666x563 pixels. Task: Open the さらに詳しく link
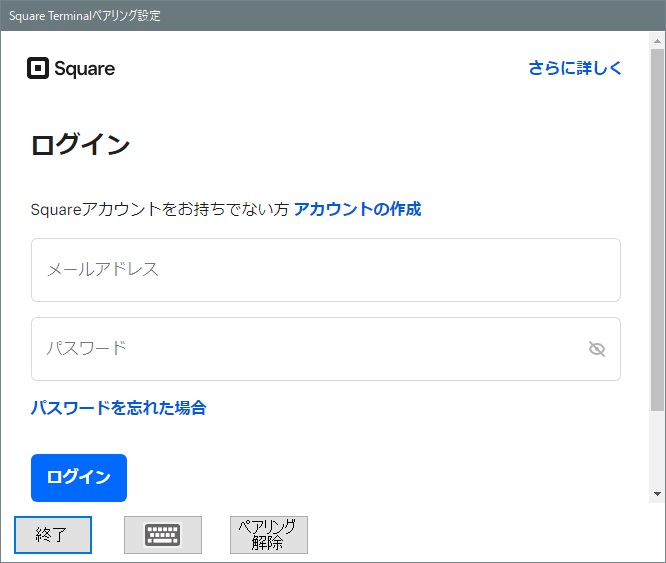(575, 68)
